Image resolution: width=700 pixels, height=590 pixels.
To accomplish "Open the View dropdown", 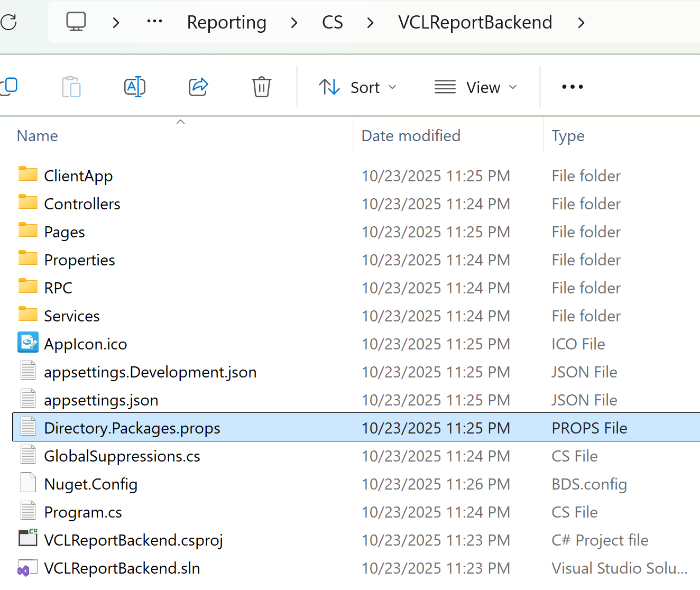I will [x=475, y=87].
